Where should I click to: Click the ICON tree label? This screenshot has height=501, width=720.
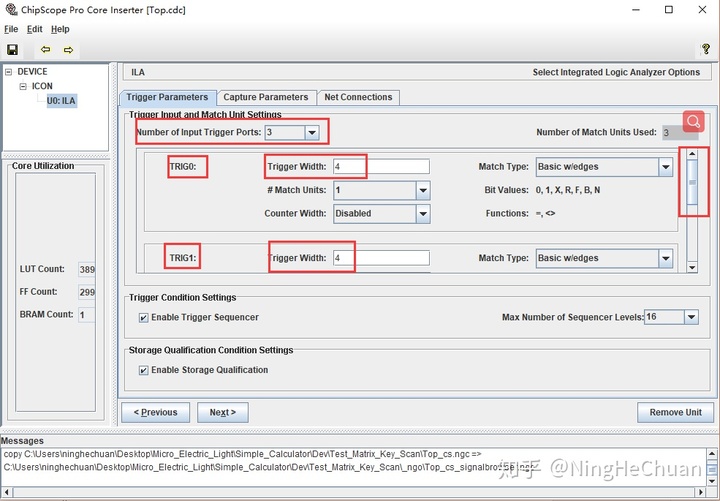(42, 86)
